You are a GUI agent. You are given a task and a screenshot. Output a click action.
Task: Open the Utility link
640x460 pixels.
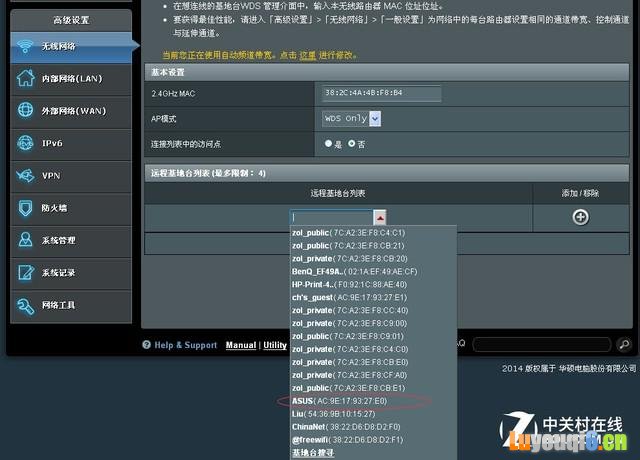(x=275, y=345)
